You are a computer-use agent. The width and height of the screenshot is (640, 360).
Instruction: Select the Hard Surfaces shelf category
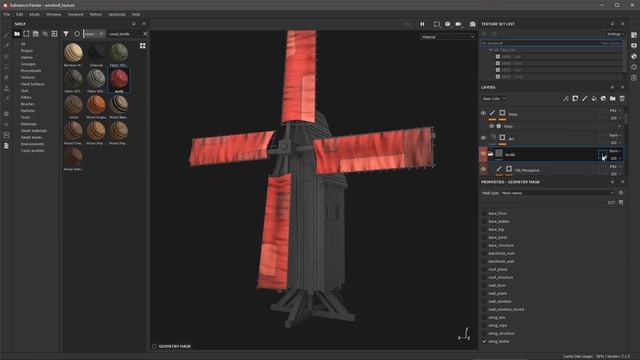(x=33, y=84)
